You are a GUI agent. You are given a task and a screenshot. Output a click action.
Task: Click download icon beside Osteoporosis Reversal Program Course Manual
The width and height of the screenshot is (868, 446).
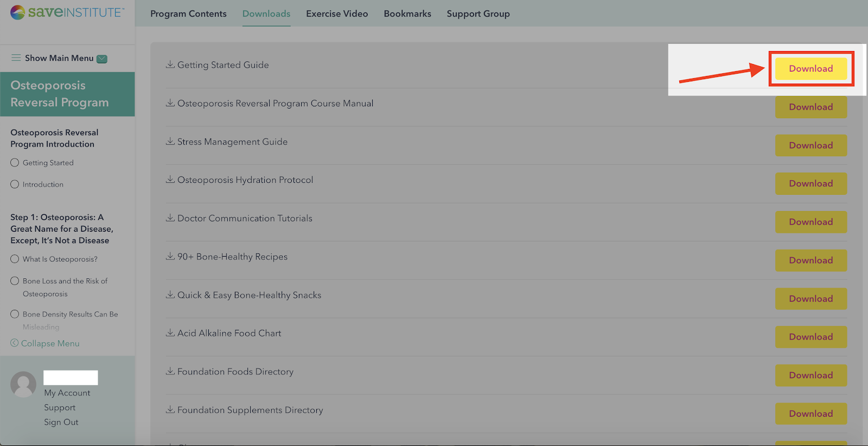coord(170,103)
